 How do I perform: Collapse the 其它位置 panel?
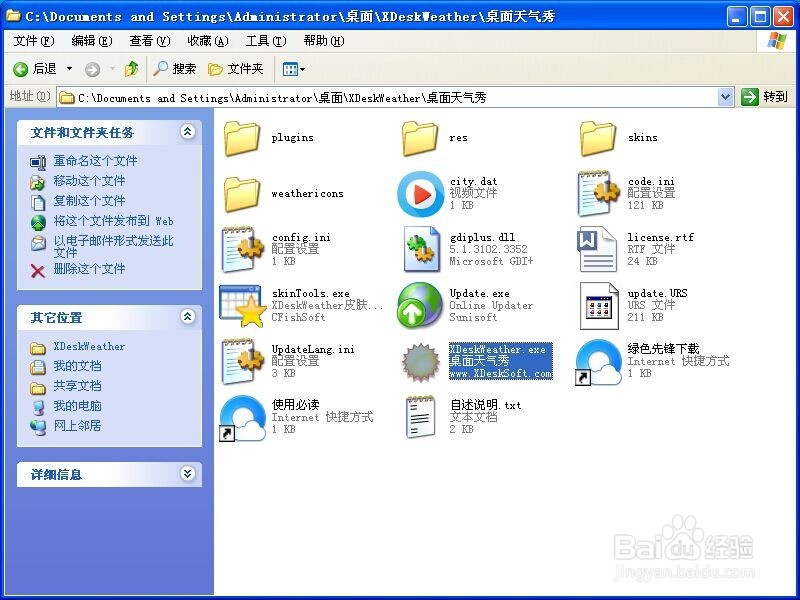point(188,316)
